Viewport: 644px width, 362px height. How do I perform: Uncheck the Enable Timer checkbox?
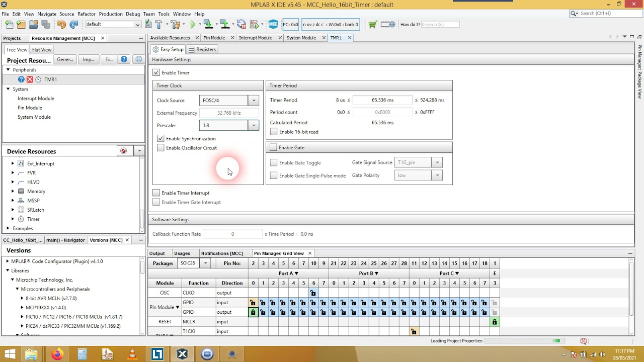(x=156, y=73)
